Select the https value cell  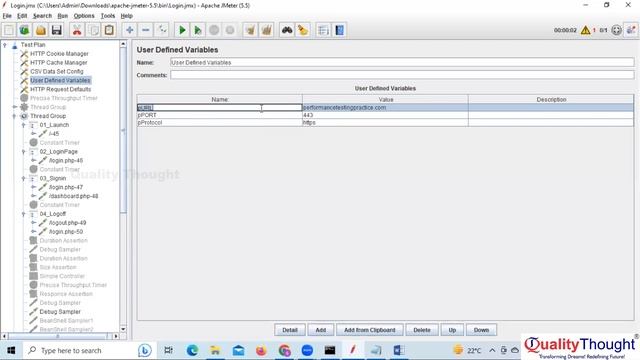(x=385, y=122)
